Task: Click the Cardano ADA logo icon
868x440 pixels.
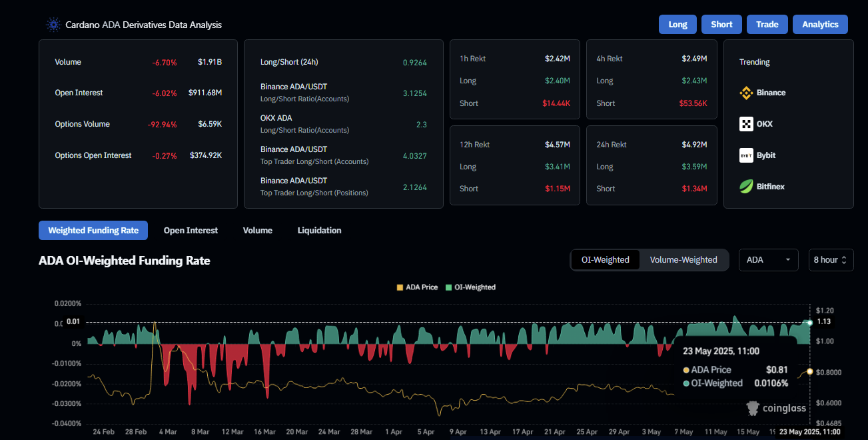Action: 53,25
